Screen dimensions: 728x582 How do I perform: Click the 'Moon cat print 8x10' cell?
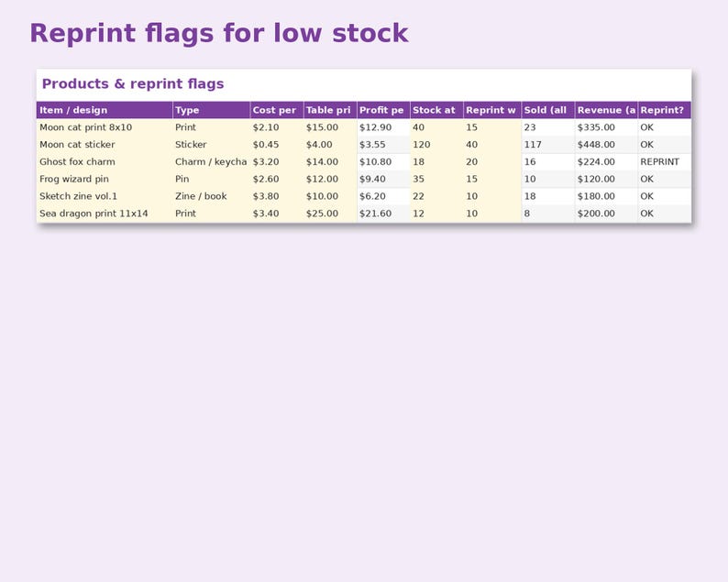tap(105, 127)
